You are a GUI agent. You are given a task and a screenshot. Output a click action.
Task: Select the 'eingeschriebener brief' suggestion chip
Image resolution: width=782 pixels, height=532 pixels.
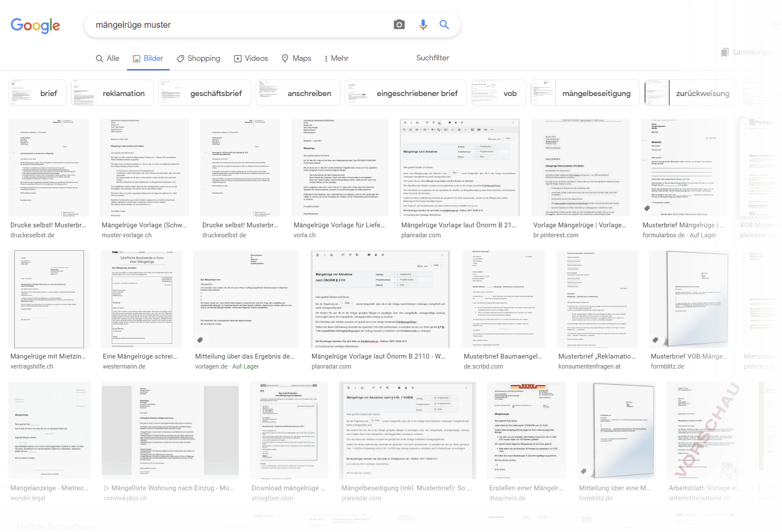click(x=406, y=93)
